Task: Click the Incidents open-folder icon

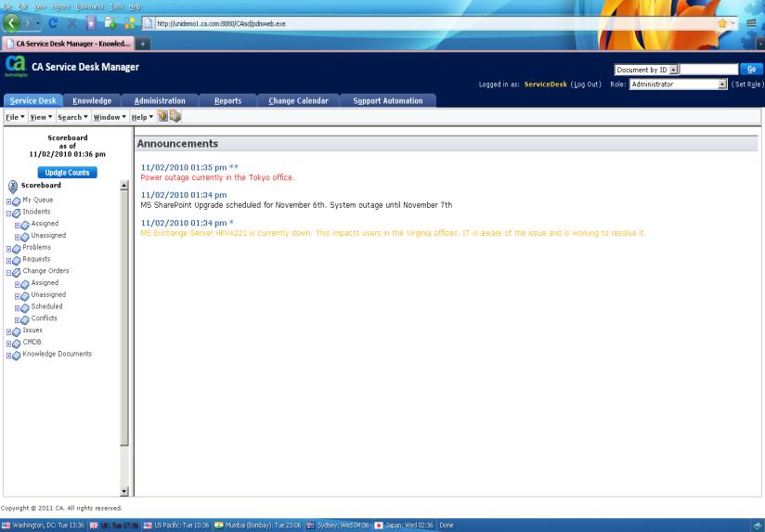Action: click(x=17, y=213)
